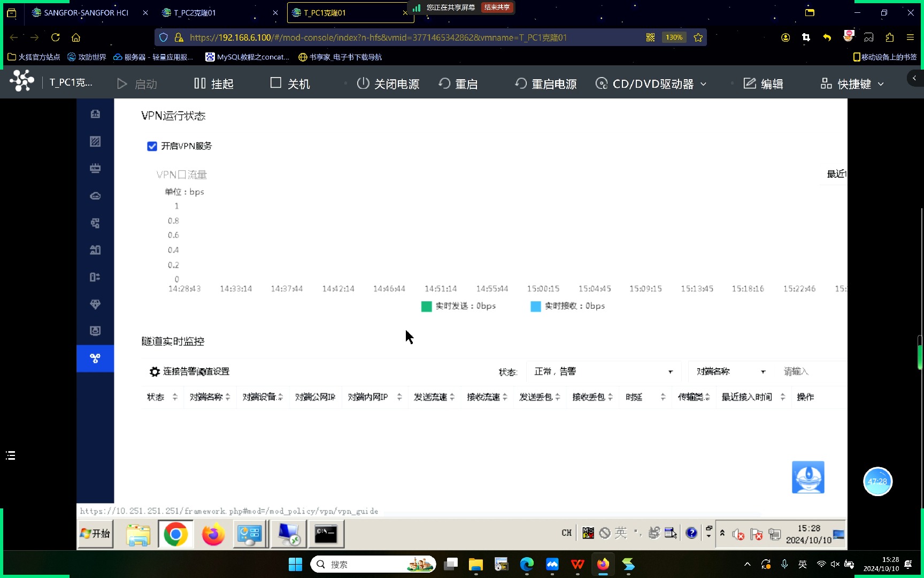Go to the browser home page icon
This screenshot has width=924, height=578.
[x=76, y=37]
